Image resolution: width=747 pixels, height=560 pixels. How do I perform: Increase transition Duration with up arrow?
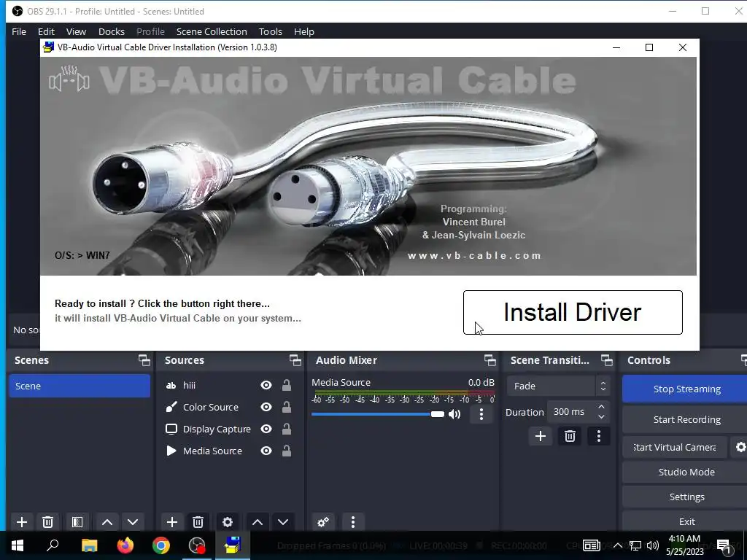tap(601, 407)
